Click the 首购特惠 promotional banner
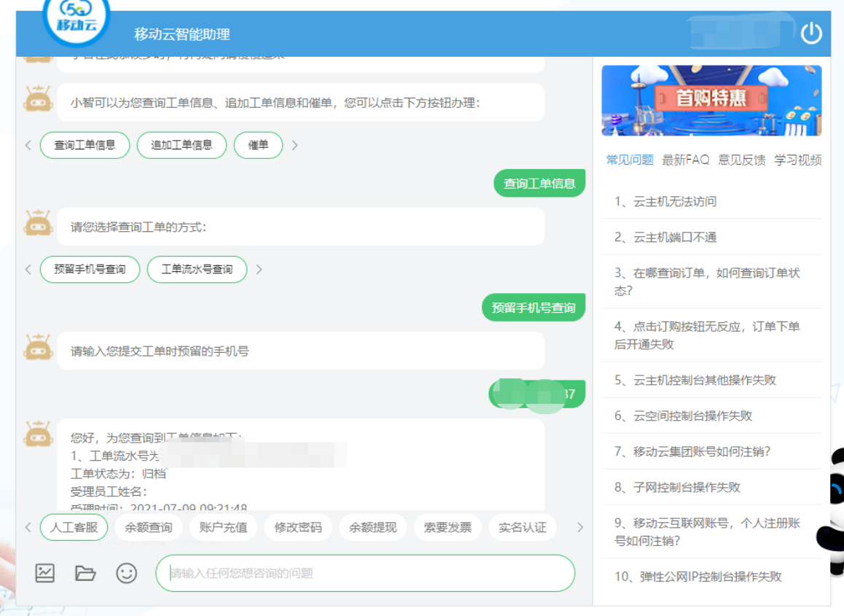The width and height of the screenshot is (844, 616). coord(711,101)
